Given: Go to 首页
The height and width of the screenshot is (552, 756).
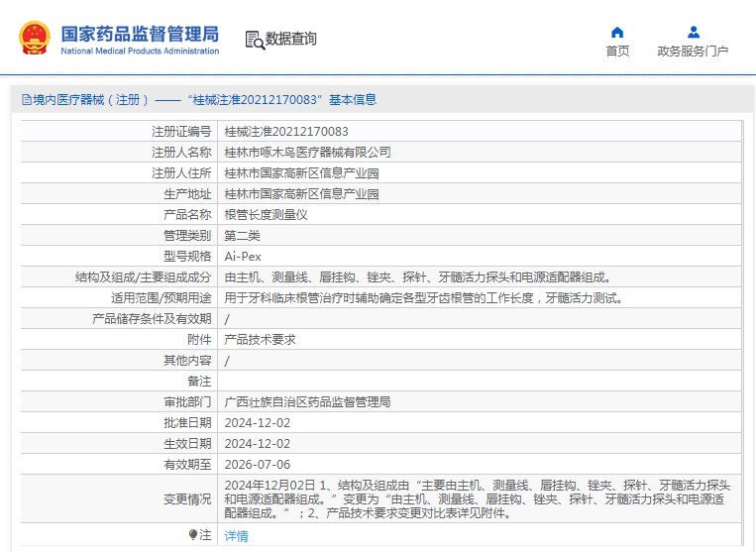Looking at the screenshot, I should coord(617,51).
